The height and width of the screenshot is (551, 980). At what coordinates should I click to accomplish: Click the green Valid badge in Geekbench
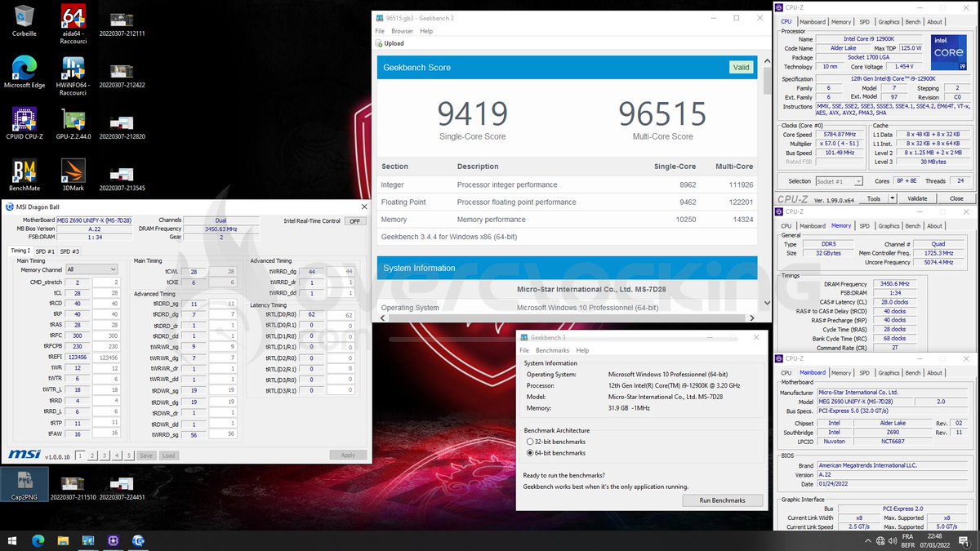coord(741,68)
